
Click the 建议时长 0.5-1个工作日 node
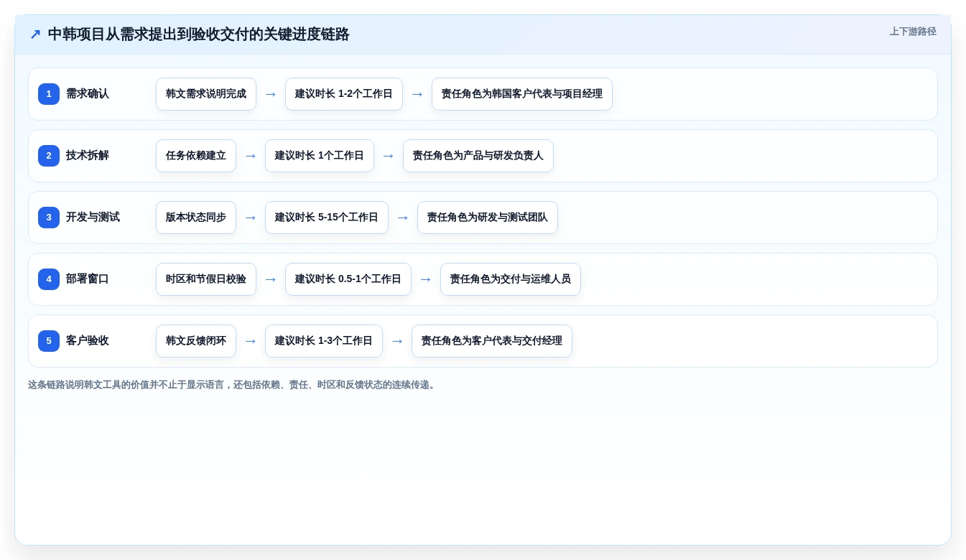tap(348, 279)
